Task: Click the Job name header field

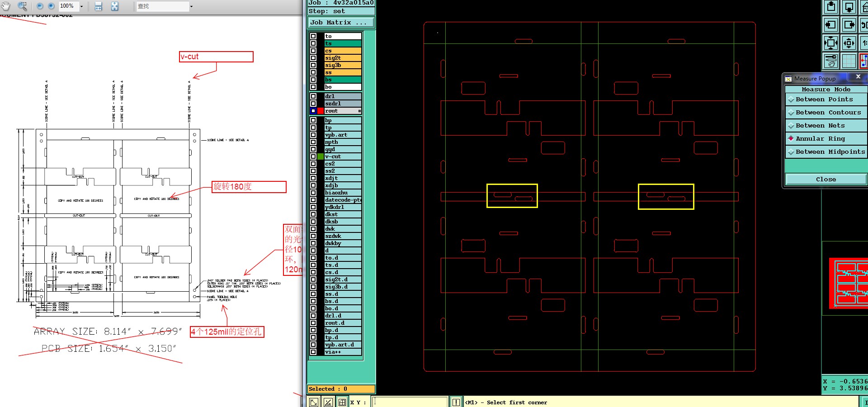Action: 341,3
